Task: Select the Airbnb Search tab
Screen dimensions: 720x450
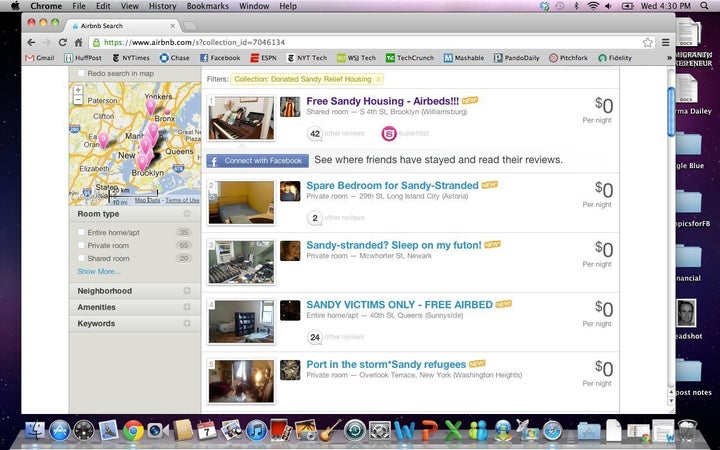Action: [122, 26]
